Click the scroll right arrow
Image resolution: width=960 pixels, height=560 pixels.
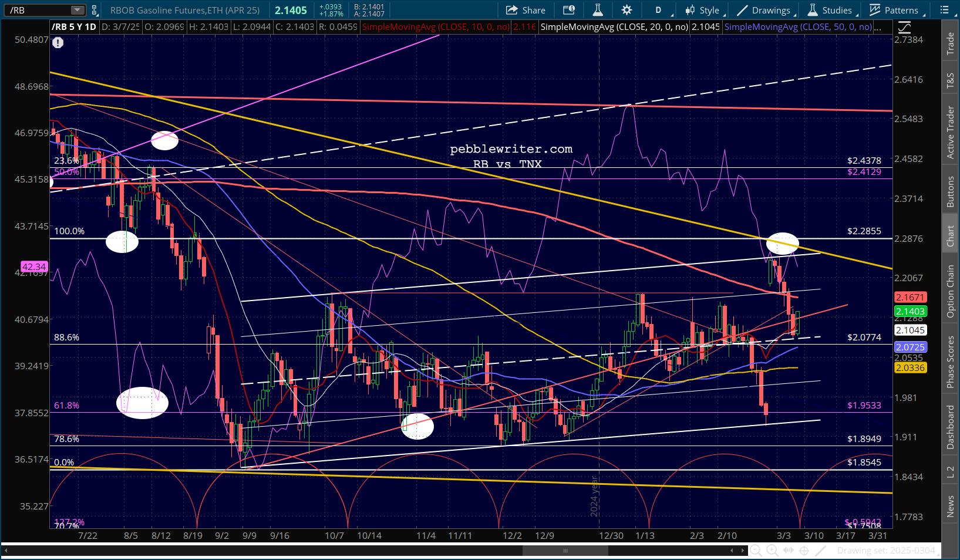[743, 551]
